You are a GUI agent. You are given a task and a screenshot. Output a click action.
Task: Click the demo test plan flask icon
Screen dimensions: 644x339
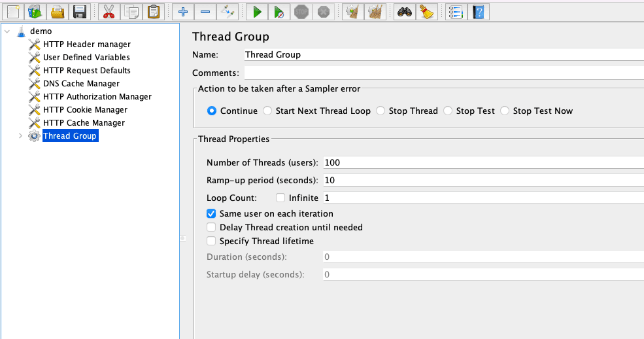[22, 31]
